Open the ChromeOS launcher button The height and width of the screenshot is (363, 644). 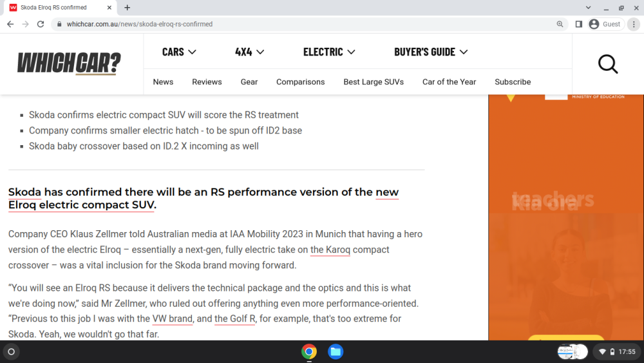[12, 351]
